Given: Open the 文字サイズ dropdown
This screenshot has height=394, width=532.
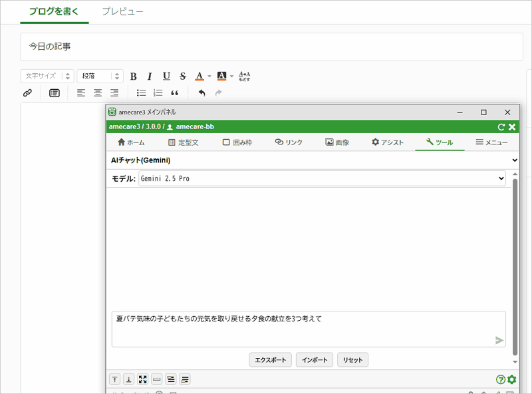Looking at the screenshot, I should click(47, 77).
